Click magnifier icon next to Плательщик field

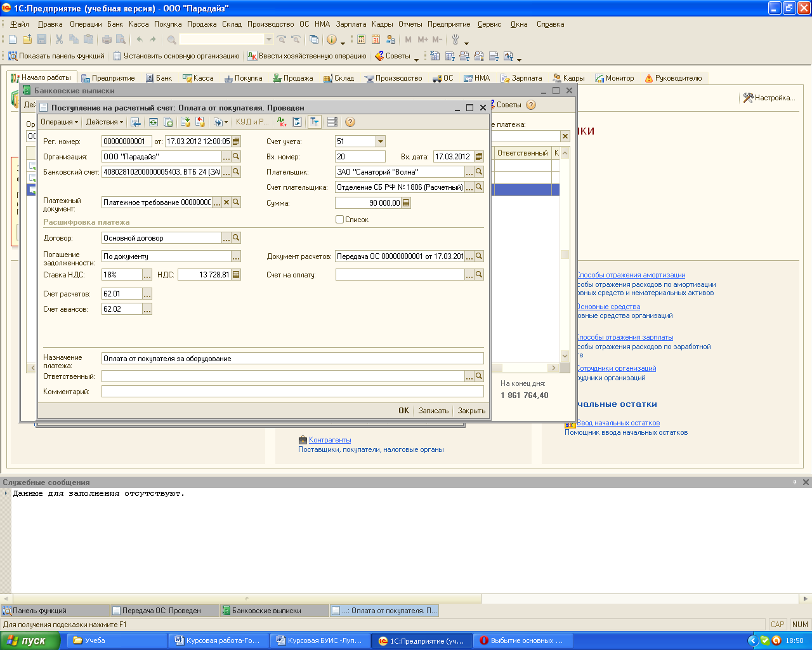(x=479, y=172)
